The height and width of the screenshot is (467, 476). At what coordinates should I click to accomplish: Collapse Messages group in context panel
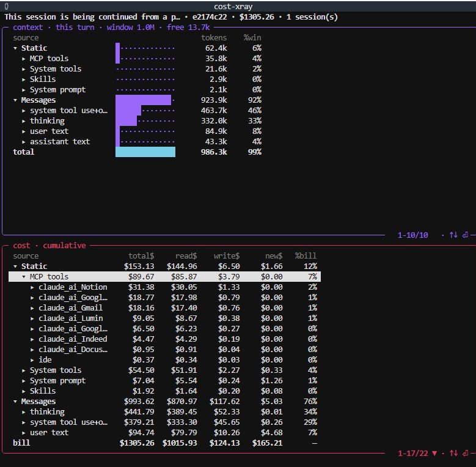(x=15, y=100)
